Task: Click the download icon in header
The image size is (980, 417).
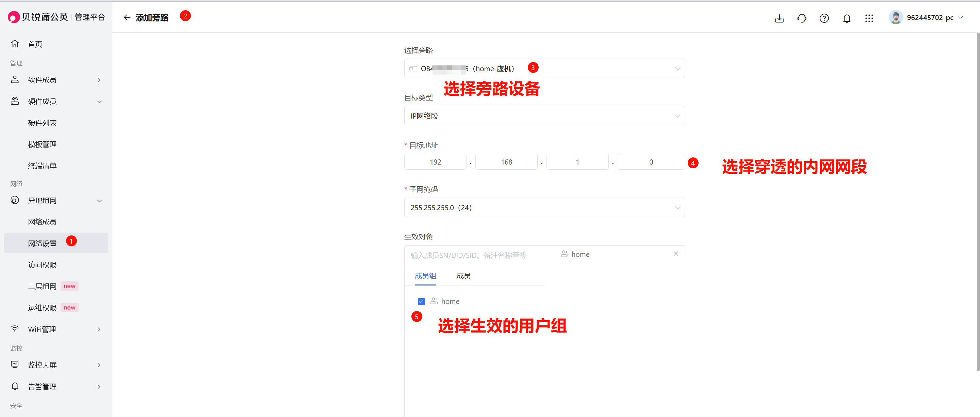Action: pyautogui.click(x=779, y=18)
